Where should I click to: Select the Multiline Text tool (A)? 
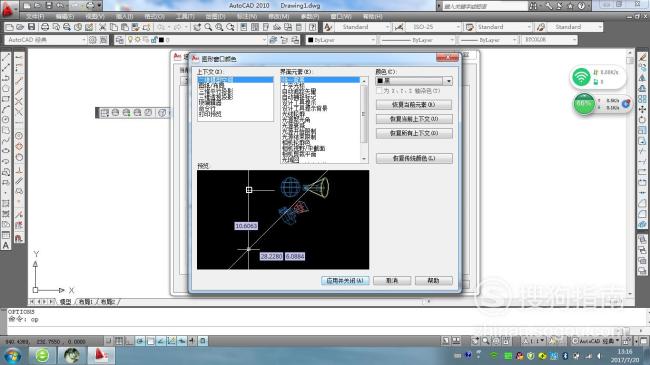pos(6,246)
